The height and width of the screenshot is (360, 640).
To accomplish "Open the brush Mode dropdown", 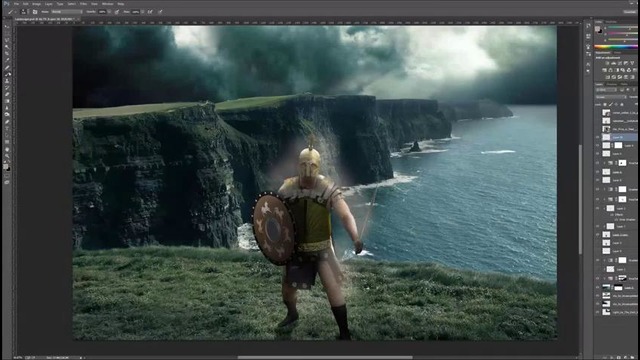I will 67,12.
